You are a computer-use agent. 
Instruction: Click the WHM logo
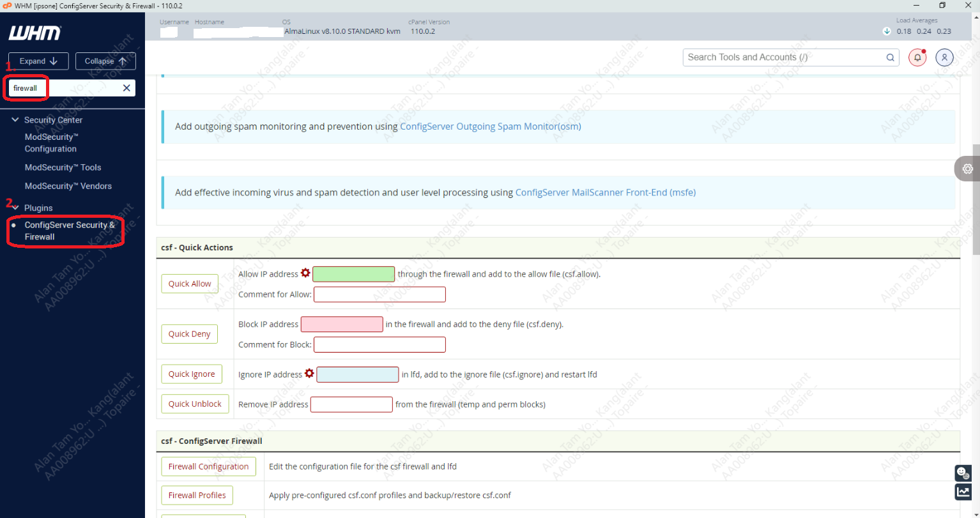(35, 33)
